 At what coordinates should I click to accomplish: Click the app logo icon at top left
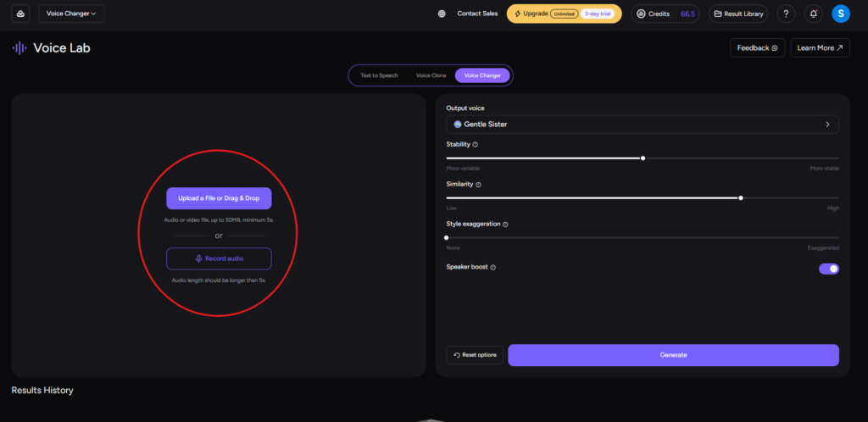point(20,14)
